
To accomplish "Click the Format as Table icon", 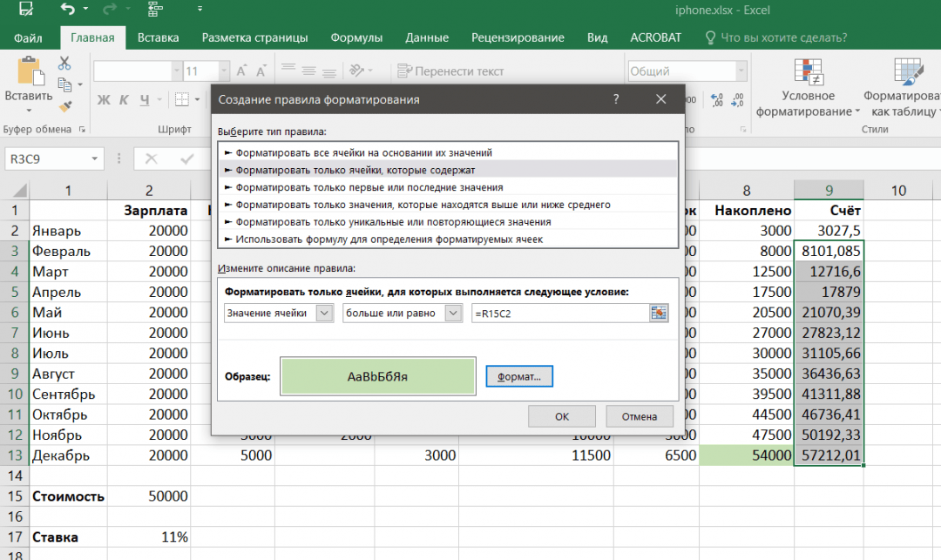I will pyautogui.click(x=909, y=72).
